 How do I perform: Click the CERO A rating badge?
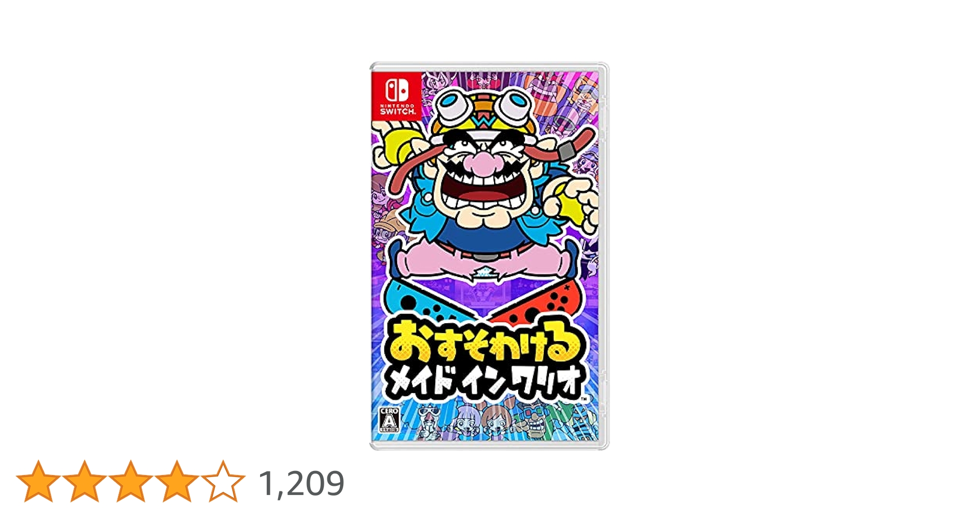tap(389, 420)
